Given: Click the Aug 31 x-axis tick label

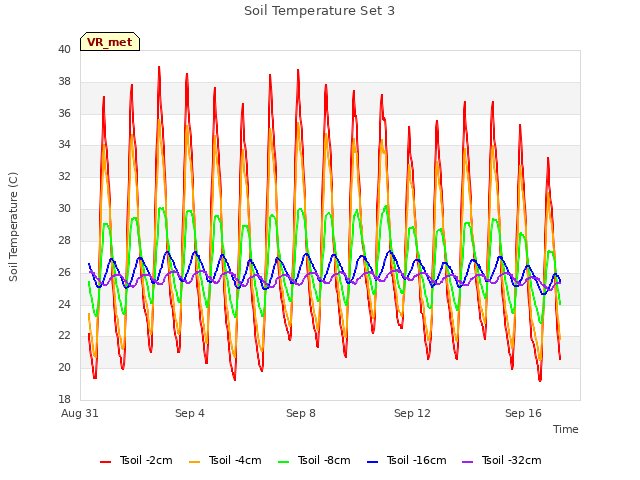Looking at the screenshot, I should coord(80,413).
